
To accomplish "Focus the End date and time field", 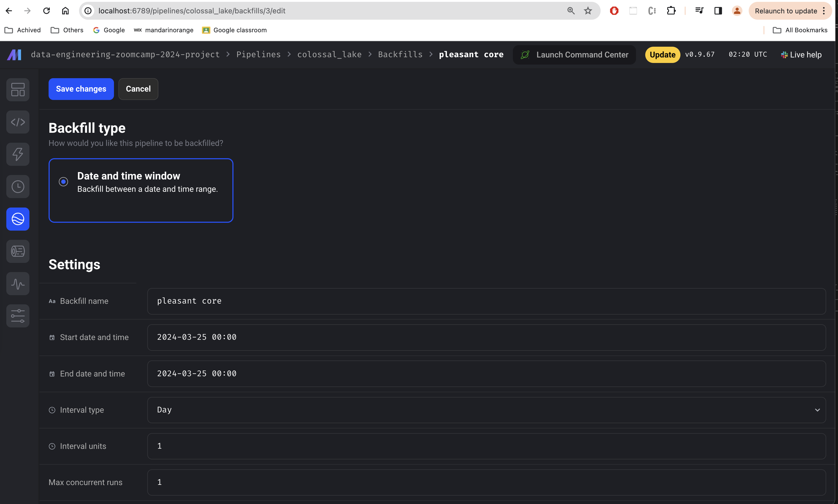I will (486, 374).
